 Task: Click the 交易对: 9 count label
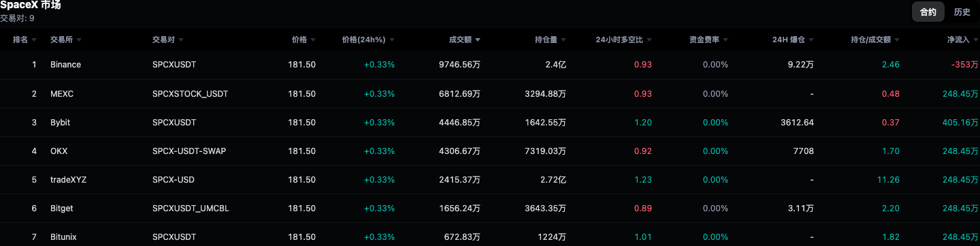click(x=17, y=18)
